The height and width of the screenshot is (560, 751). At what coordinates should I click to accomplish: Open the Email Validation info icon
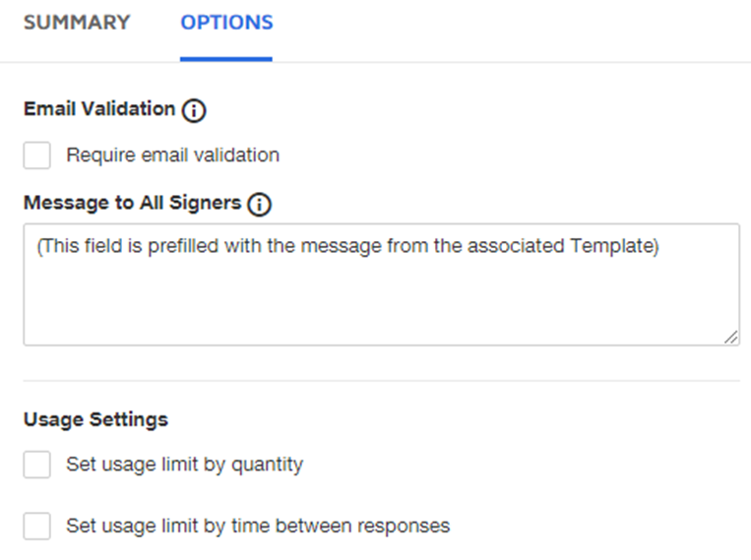[x=194, y=110]
